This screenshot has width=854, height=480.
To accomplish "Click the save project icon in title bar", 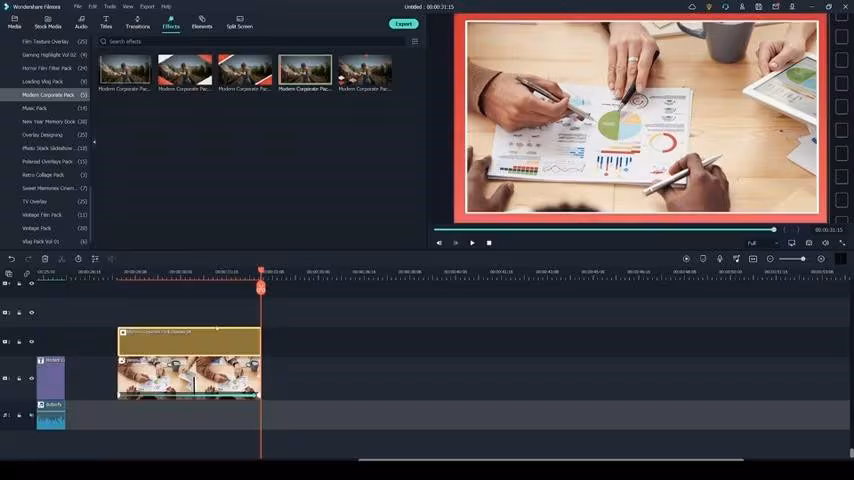I will pyautogui.click(x=759, y=7).
